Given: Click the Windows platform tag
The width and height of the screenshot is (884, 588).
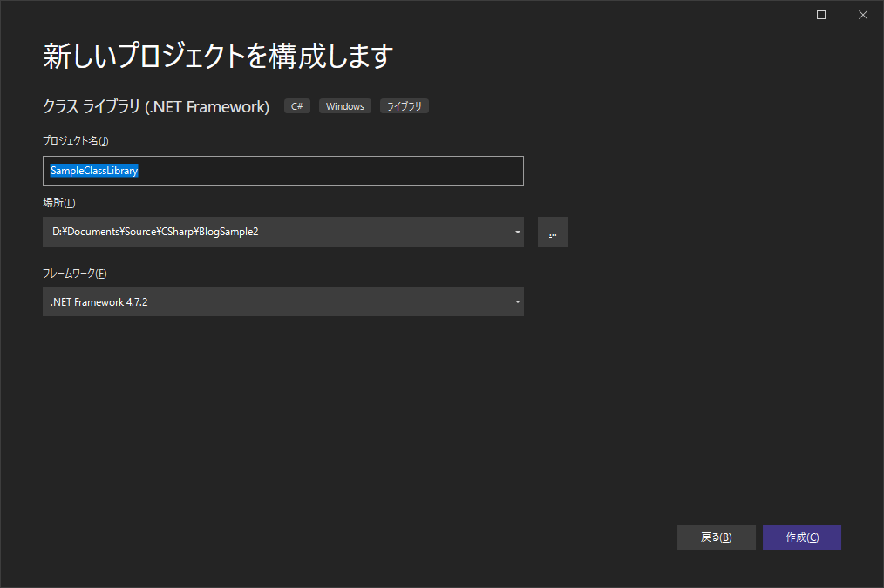Looking at the screenshot, I should [x=345, y=106].
